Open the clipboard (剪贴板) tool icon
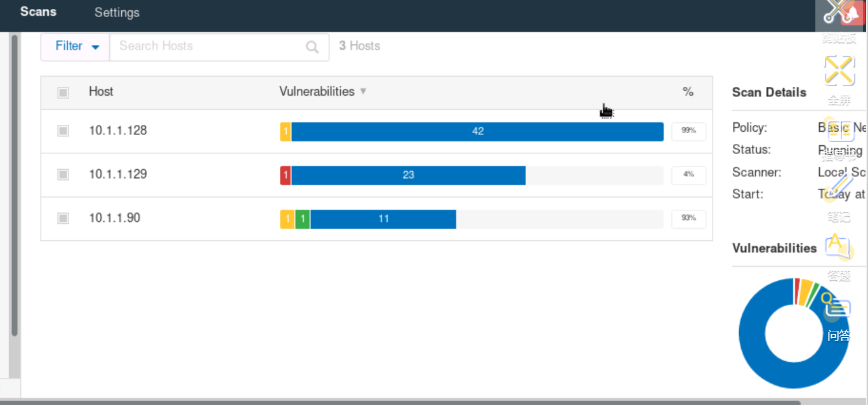Viewport: 868px width, 405px height. [x=840, y=14]
